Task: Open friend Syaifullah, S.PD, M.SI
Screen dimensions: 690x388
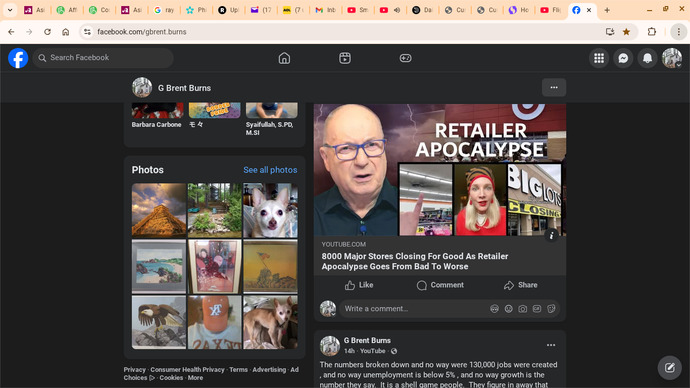Action: pyautogui.click(x=269, y=128)
